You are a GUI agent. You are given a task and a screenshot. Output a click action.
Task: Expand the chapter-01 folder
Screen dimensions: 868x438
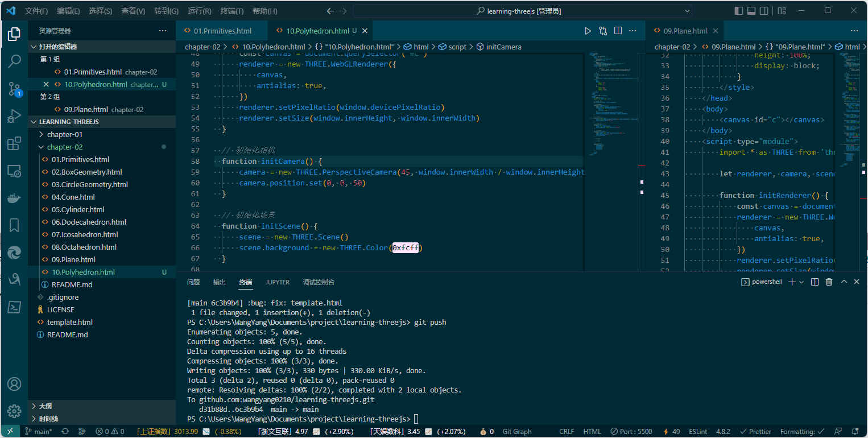point(64,134)
